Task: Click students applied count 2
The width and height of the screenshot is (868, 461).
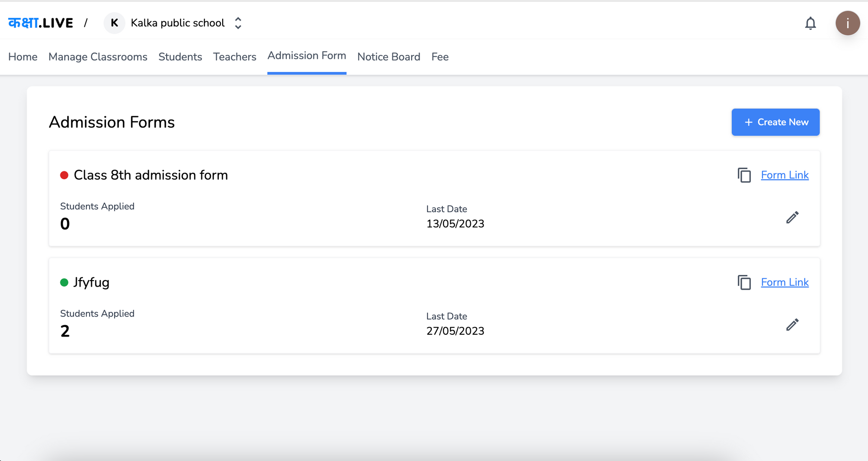Action: coord(65,331)
